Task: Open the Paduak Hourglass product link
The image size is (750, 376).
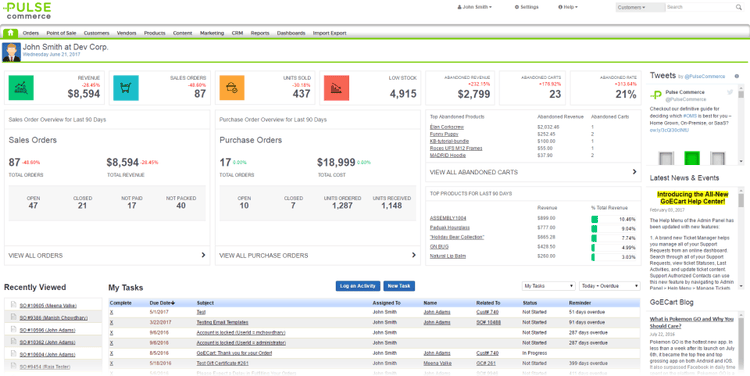Action: pyautogui.click(x=450, y=228)
